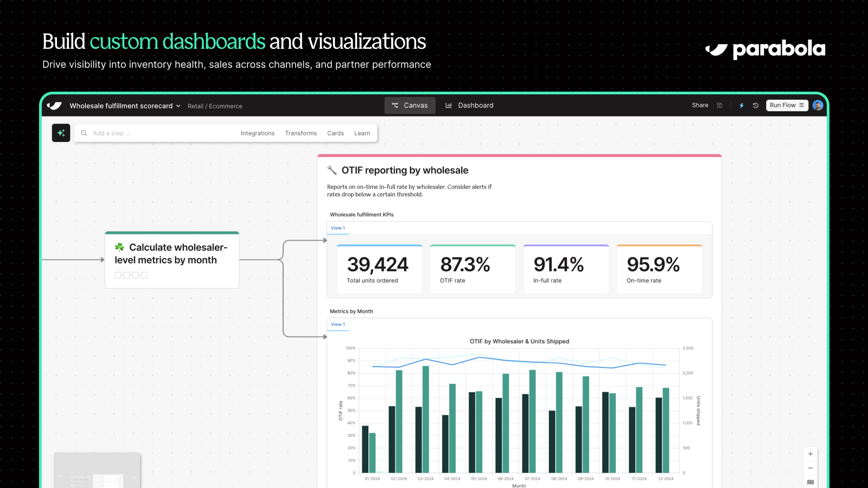
Task: Open the Learn menu
Action: (362, 133)
